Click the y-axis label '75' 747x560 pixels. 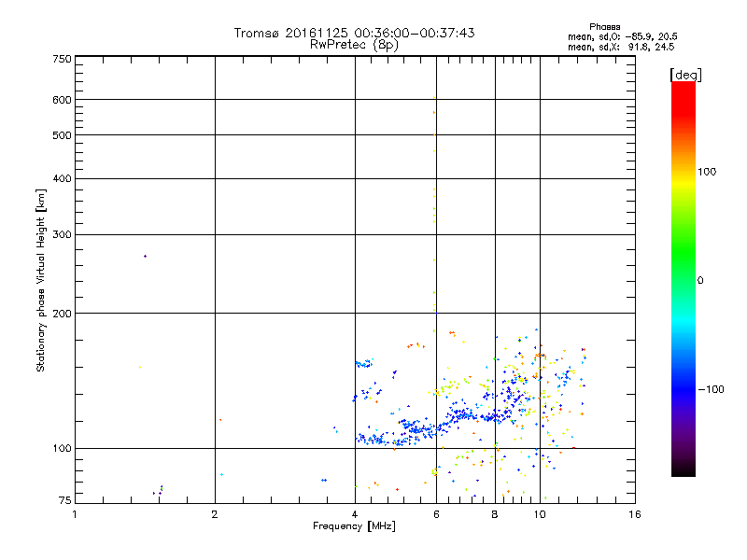click(64, 500)
